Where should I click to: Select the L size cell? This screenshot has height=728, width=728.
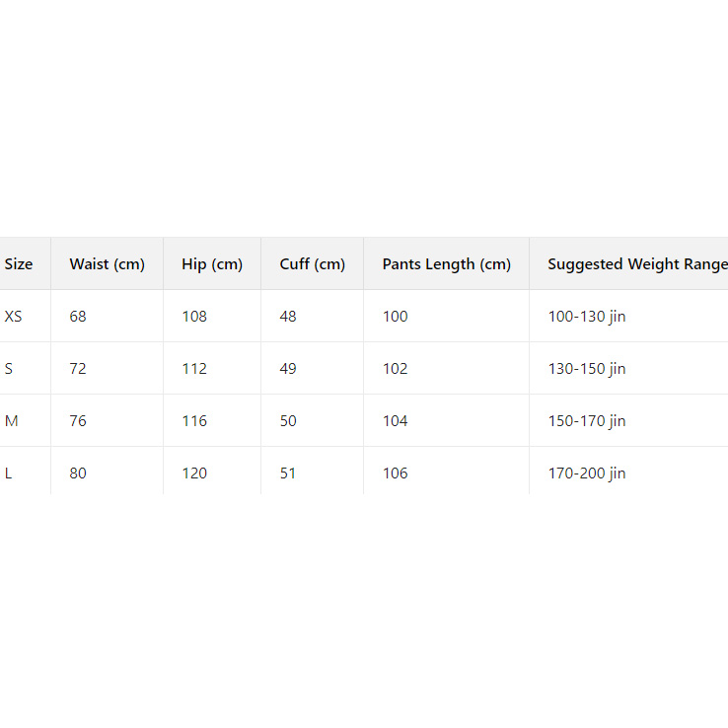[x=9, y=473]
